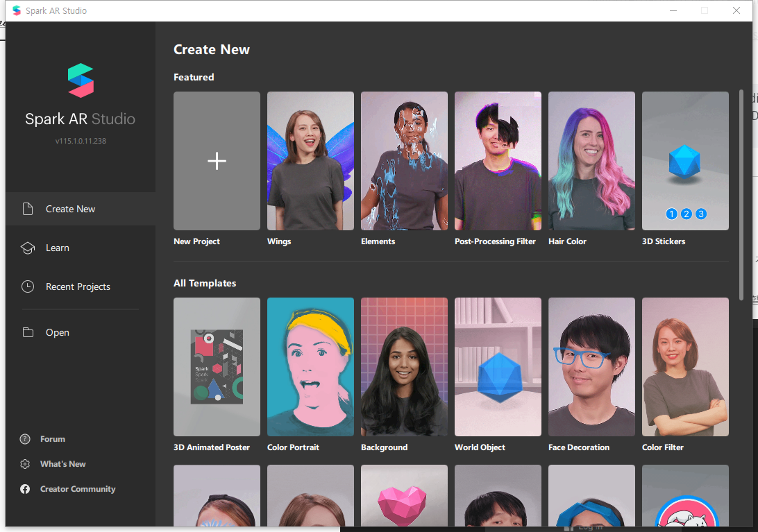758x532 pixels.
Task: Open the Wings template thumbnail
Action: tap(310, 161)
